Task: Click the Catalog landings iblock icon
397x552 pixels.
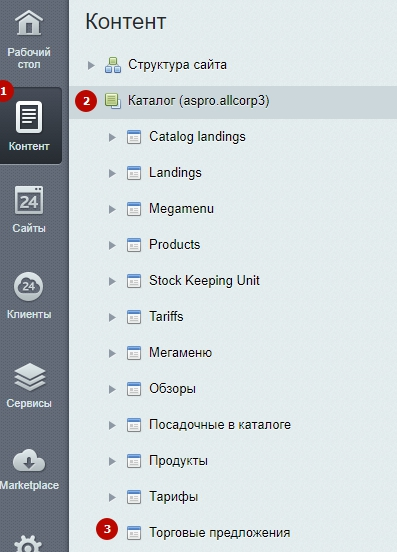Action: (134, 137)
